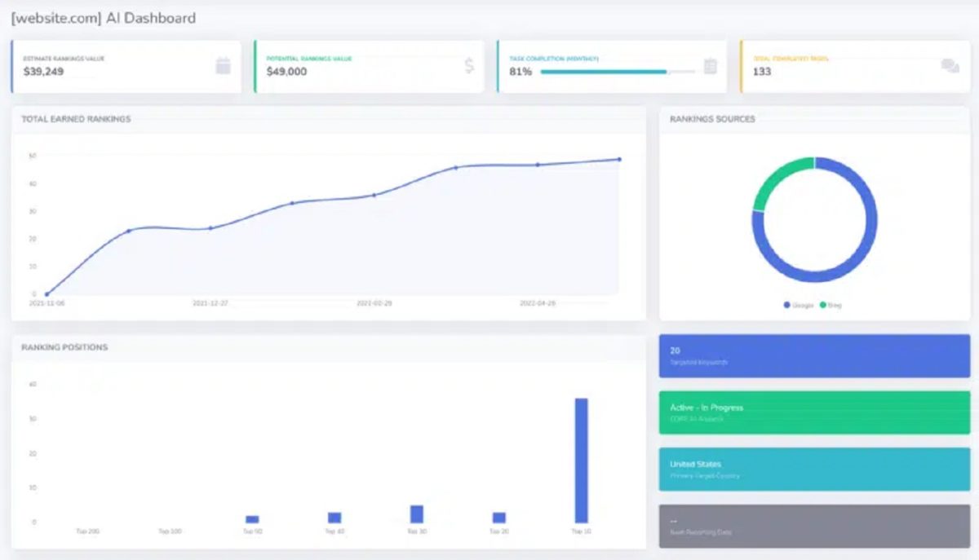
Task: Click the [website.com] AI Dashboard title
Action: (x=104, y=18)
